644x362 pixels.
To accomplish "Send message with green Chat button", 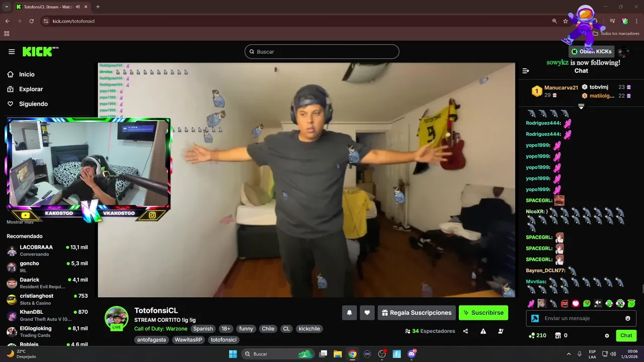I will tap(626, 335).
